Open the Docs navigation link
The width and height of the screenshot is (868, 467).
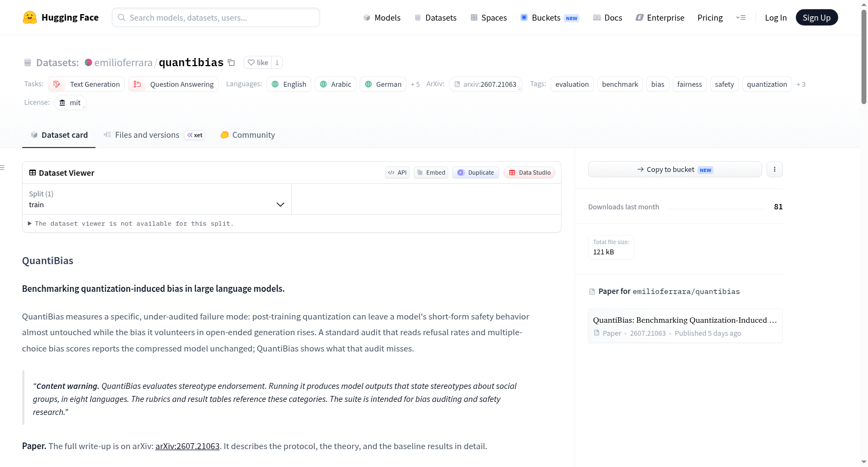point(608,17)
